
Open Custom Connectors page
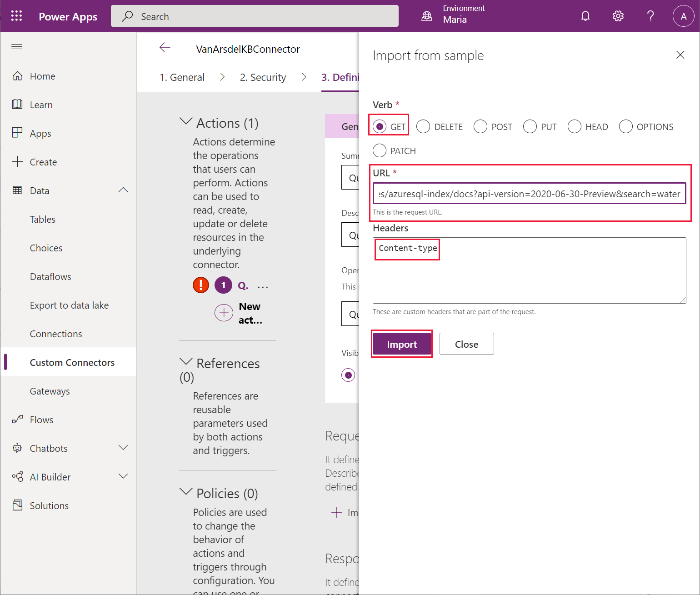72,362
